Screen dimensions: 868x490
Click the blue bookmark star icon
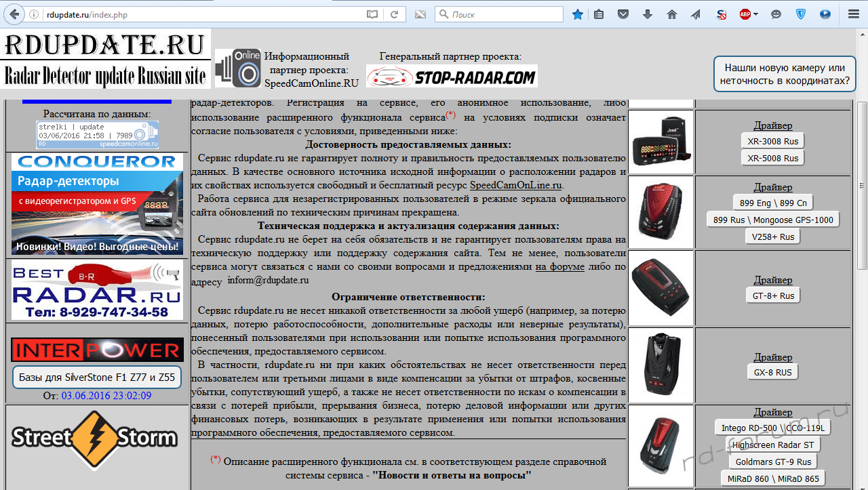coord(577,14)
